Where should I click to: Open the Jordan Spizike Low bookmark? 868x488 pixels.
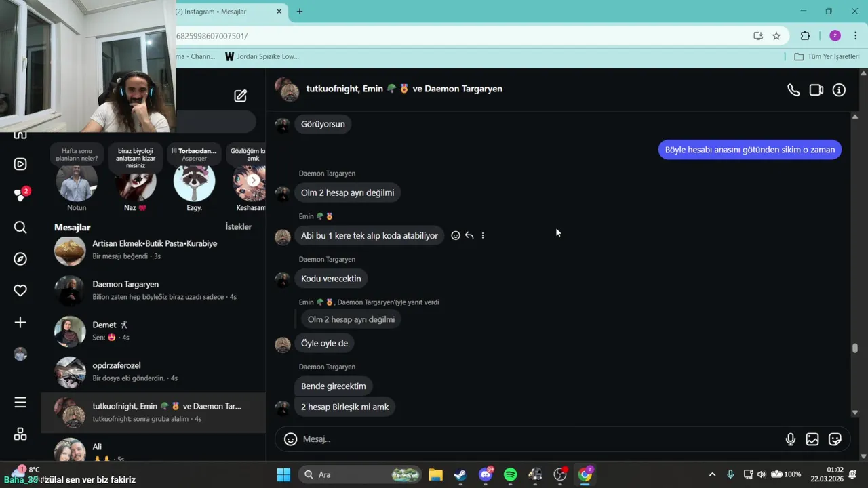(x=262, y=56)
